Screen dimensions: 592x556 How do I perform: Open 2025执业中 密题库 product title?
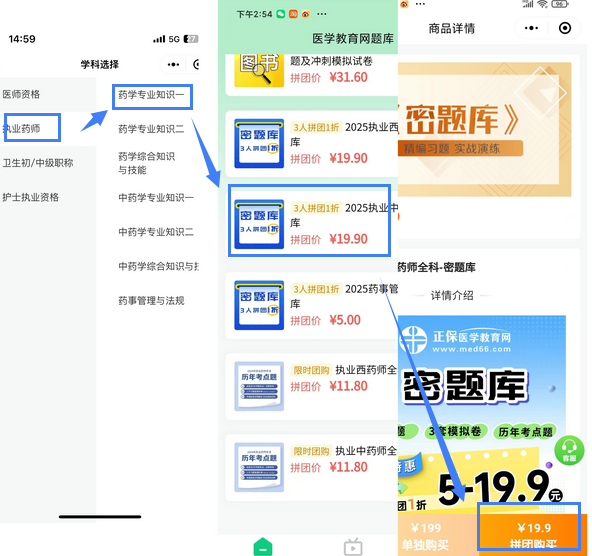344,216
